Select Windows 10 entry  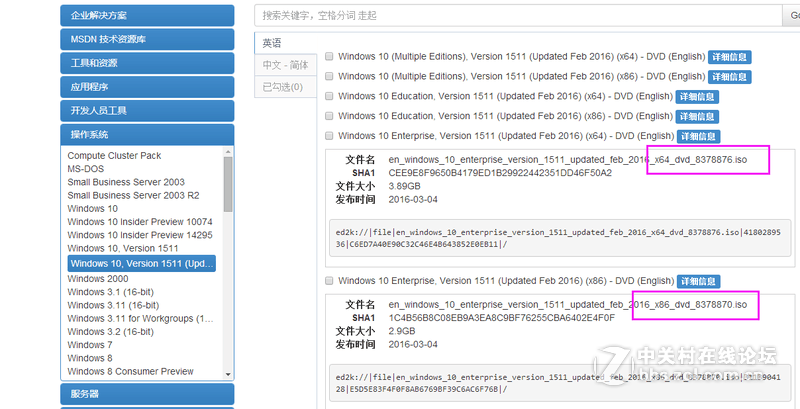click(x=92, y=209)
